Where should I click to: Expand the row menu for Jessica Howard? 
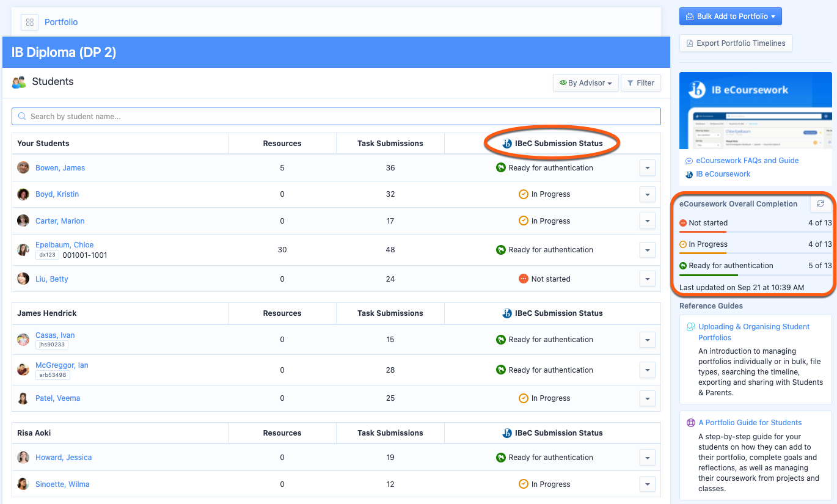tap(647, 458)
